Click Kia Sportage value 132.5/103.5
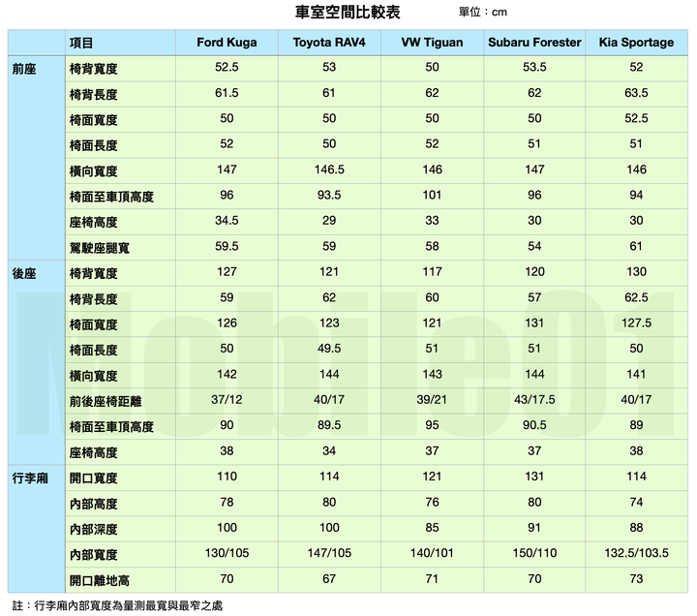This screenshot has height=616, width=697. pos(636,553)
